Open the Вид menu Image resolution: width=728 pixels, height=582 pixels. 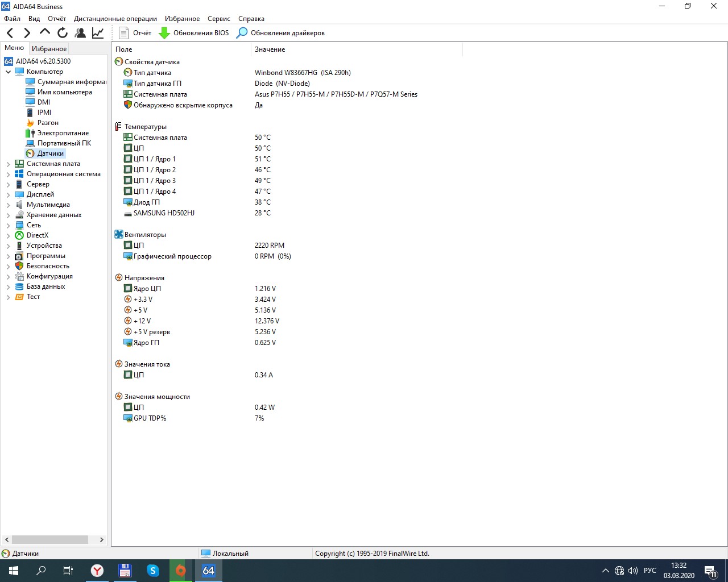(x=34, y=19)
